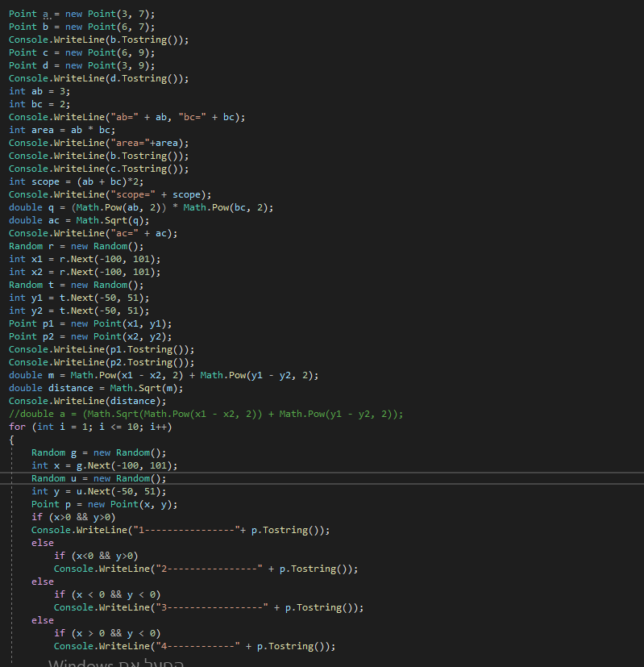The height and width of the screenshot is (667, 644).
Task: Click the 'int y = u.Next(-50, 51);' line
Action: coord(99,491)
